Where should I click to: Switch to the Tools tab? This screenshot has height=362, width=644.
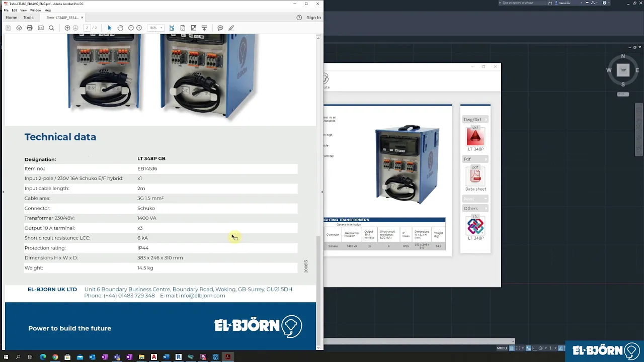28,18
